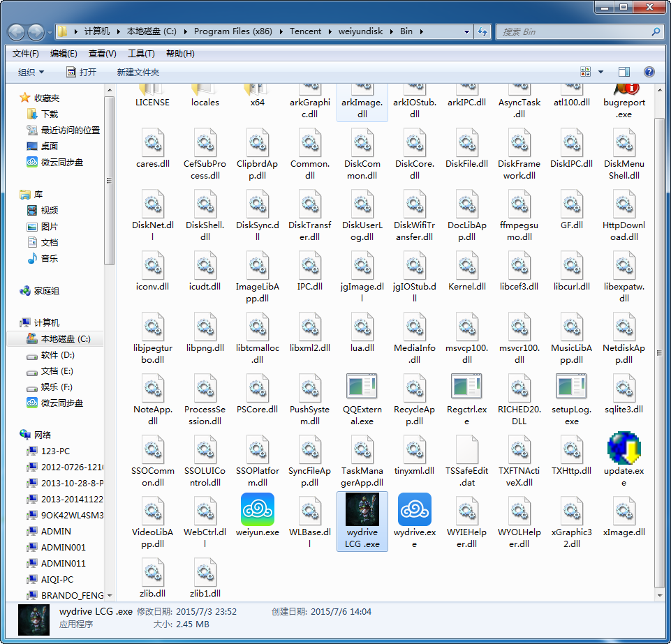Select 本地磁盘 (C:) in navigation pane
The image size is (671, 644).
coord(65,339)
